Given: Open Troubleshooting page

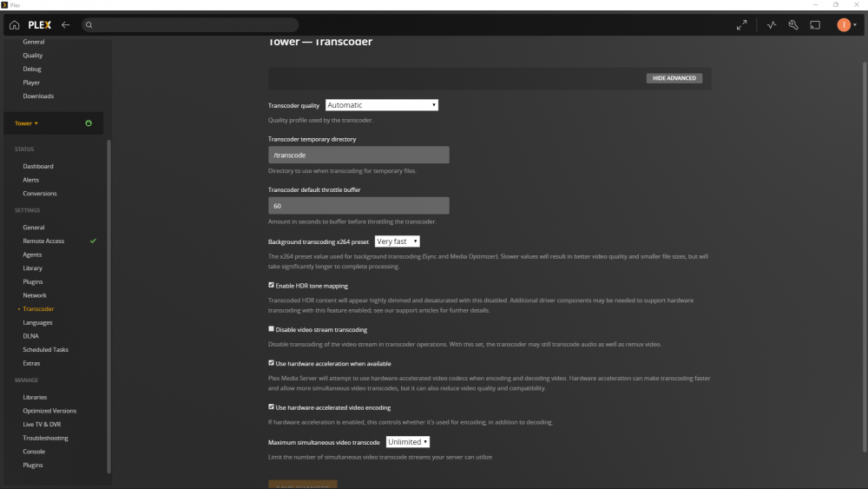Looking at the screenshot, I should click(x=45, y=438).
